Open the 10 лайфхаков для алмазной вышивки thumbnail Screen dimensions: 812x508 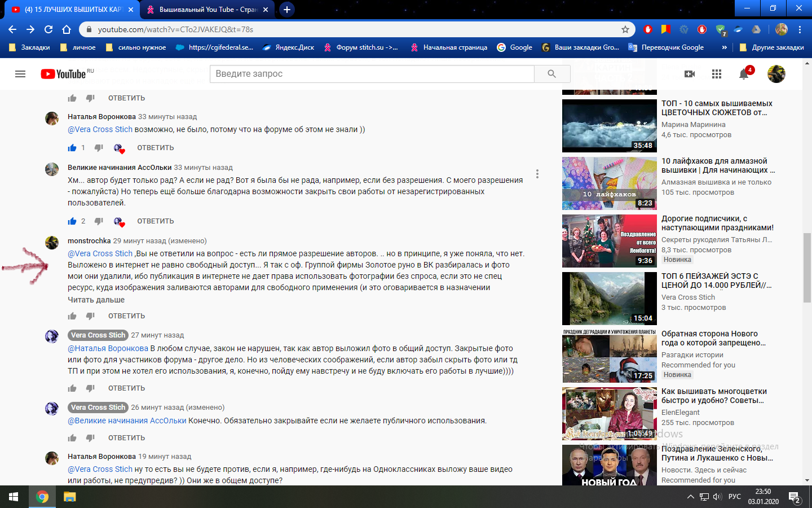pyautogui.click(x=609, y=183)
